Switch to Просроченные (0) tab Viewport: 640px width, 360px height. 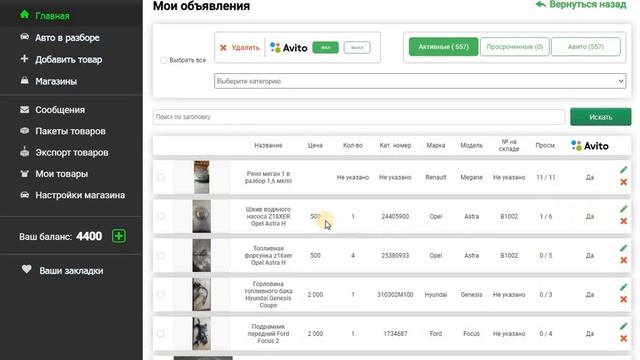pos(515,47)
